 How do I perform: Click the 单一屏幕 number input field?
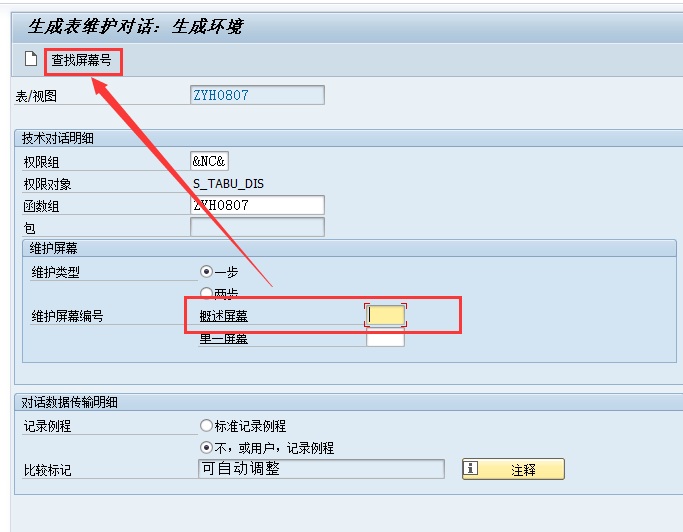[x=385, y=338]
